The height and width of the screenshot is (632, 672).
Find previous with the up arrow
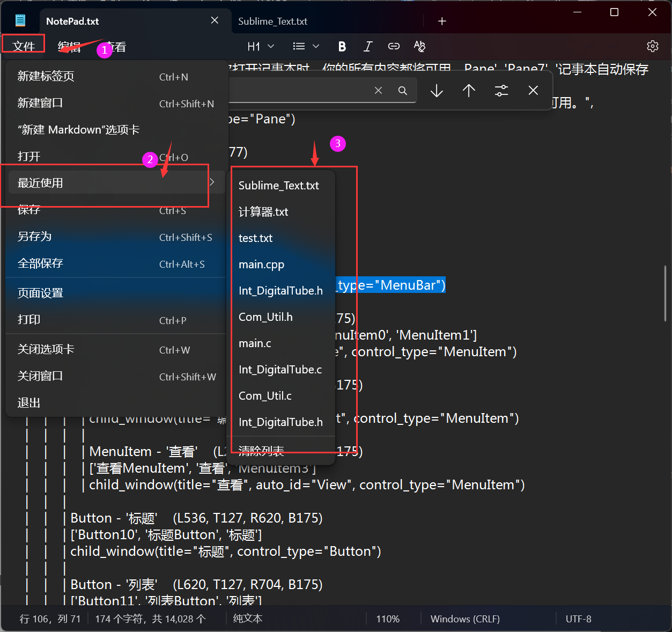(x=469, y=91)
